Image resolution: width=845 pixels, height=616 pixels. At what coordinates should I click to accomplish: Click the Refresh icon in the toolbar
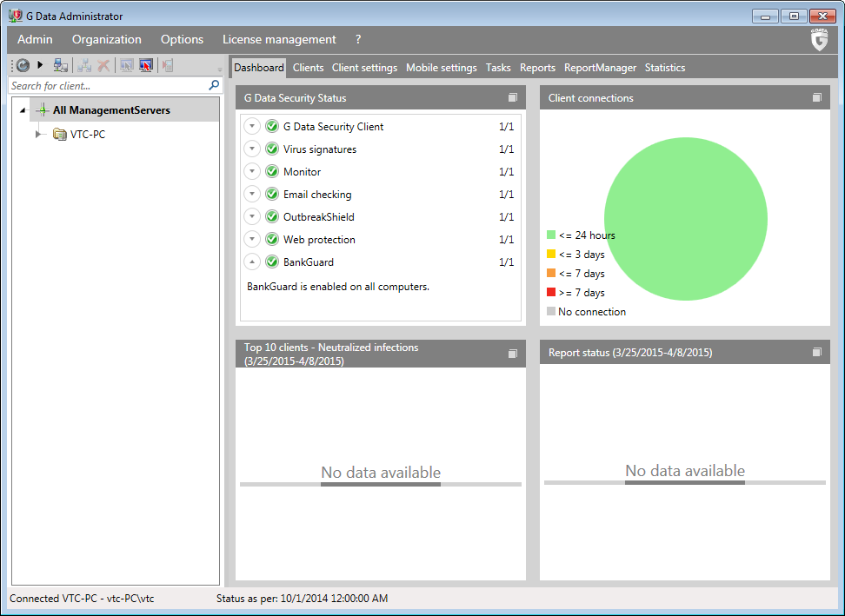(x=23, y=65)
